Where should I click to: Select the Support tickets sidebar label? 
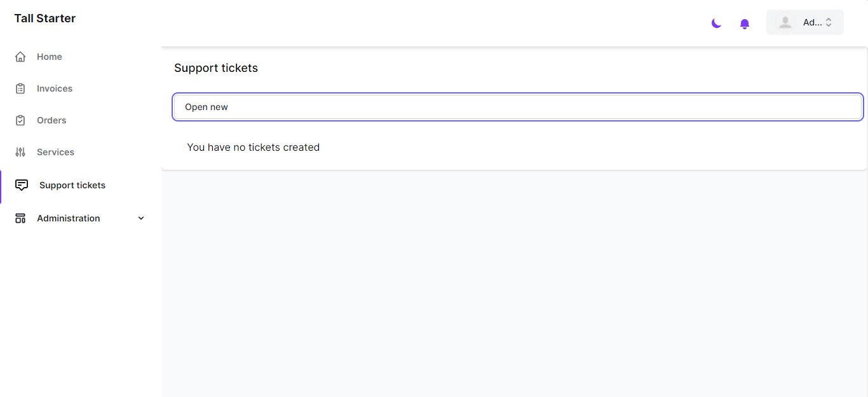click(72, 185)
